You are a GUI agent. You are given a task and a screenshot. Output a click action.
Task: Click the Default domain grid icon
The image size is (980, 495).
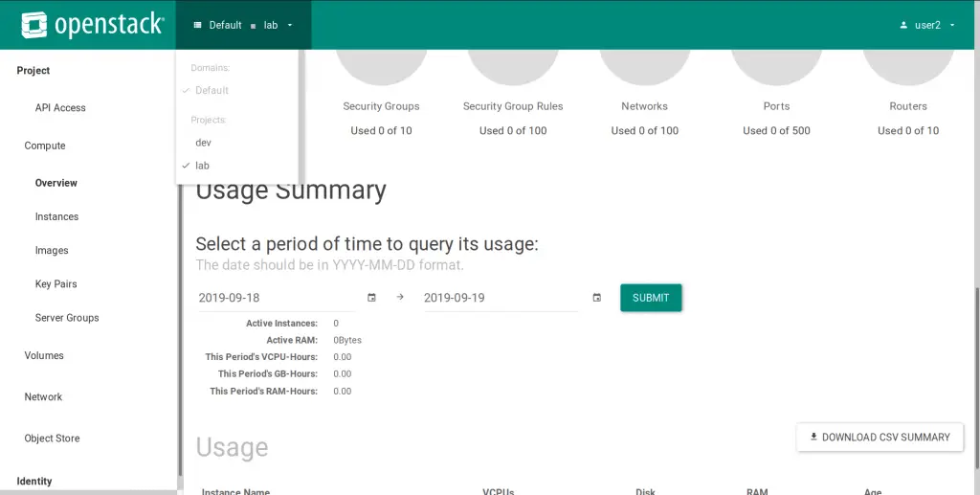click(197, 25)
